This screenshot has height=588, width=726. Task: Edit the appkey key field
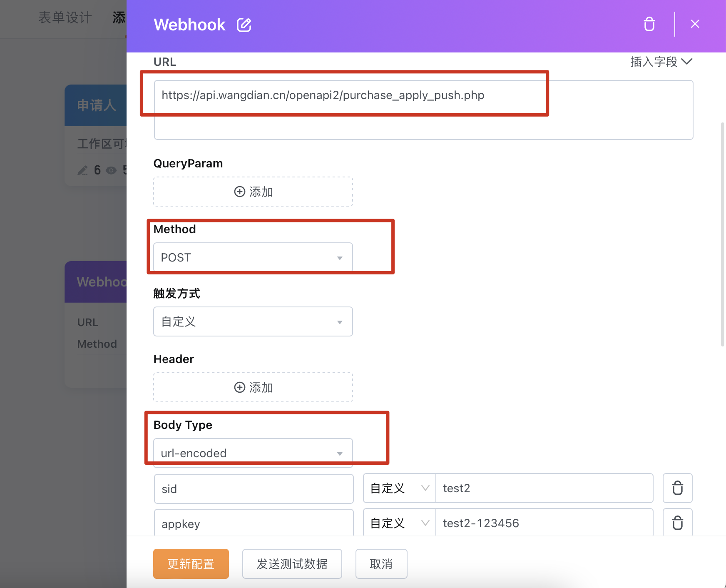point(254,523)
